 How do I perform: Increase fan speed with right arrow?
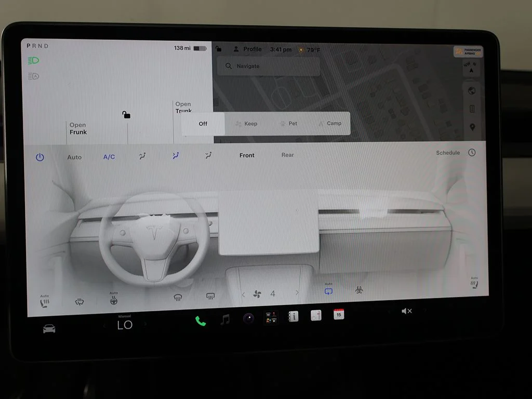click(297, 292)
